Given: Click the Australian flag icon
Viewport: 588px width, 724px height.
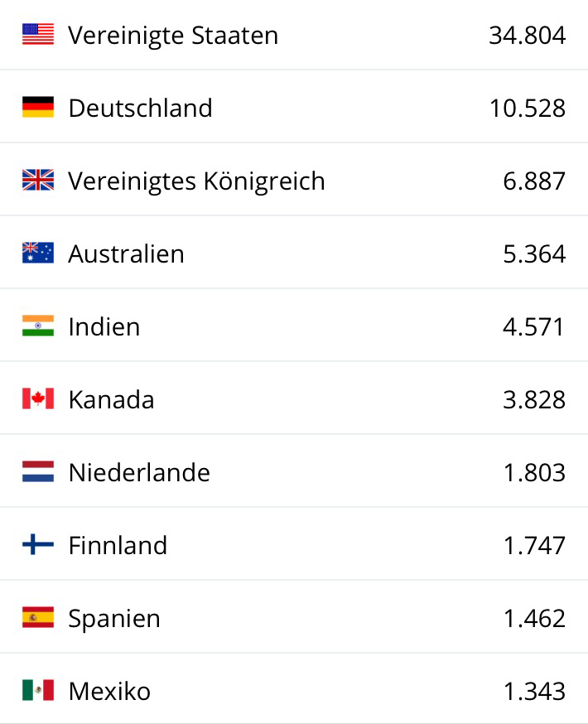Looking at the screenshot, I should coord(38,253).
